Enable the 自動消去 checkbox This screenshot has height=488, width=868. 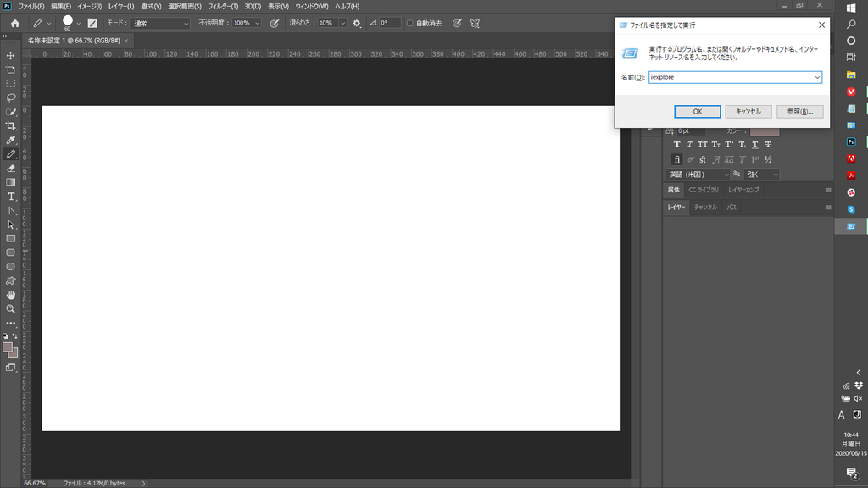click(410, 23)
